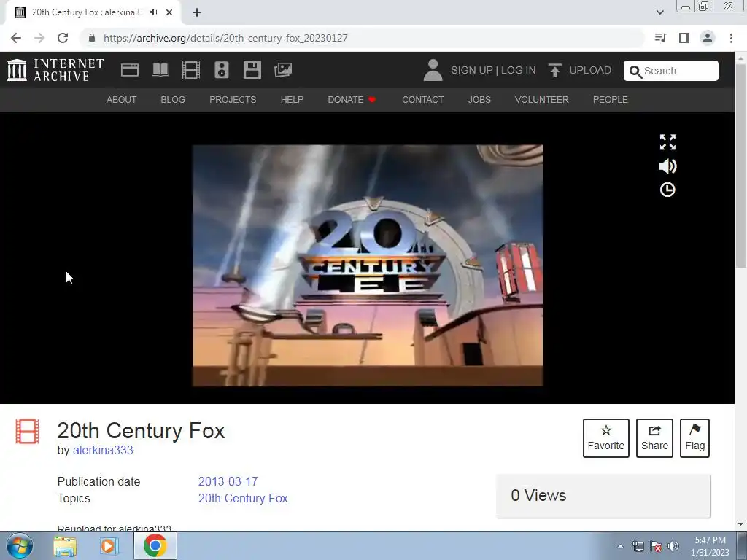
Task: Close the 20th Century Fox tab
Action: [x=169, y=12]
